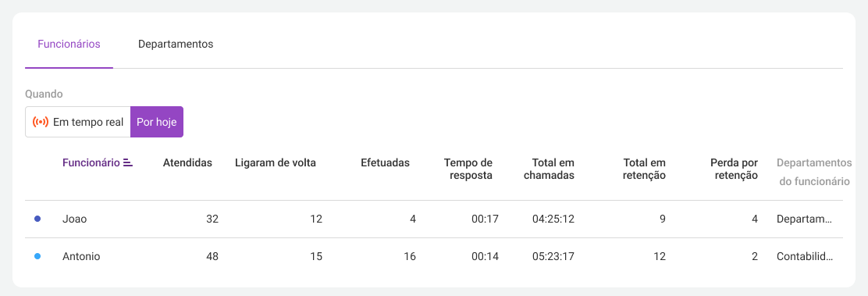Viewport: 868px width, 296px height.
Task: Sort by the Funcionário column header
Action: 91,162
